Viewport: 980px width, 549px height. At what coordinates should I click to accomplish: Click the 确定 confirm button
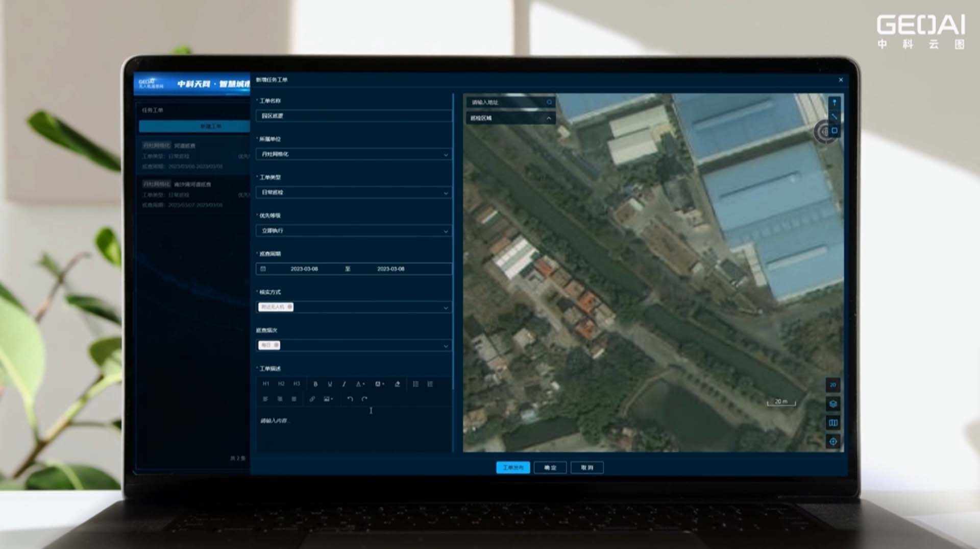pyautogui.click(x=550, y=468)
